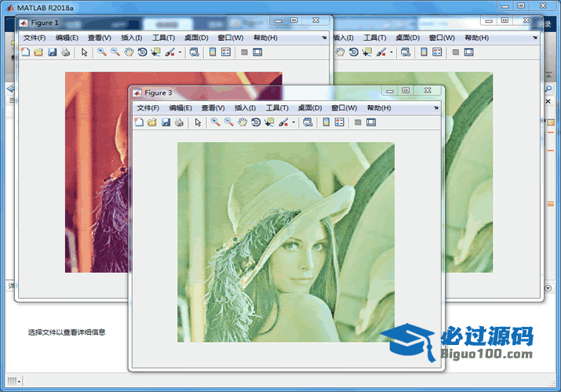Click the red-toned image in Figure 1
Screen dimensions: 561x392
(97, 172)
